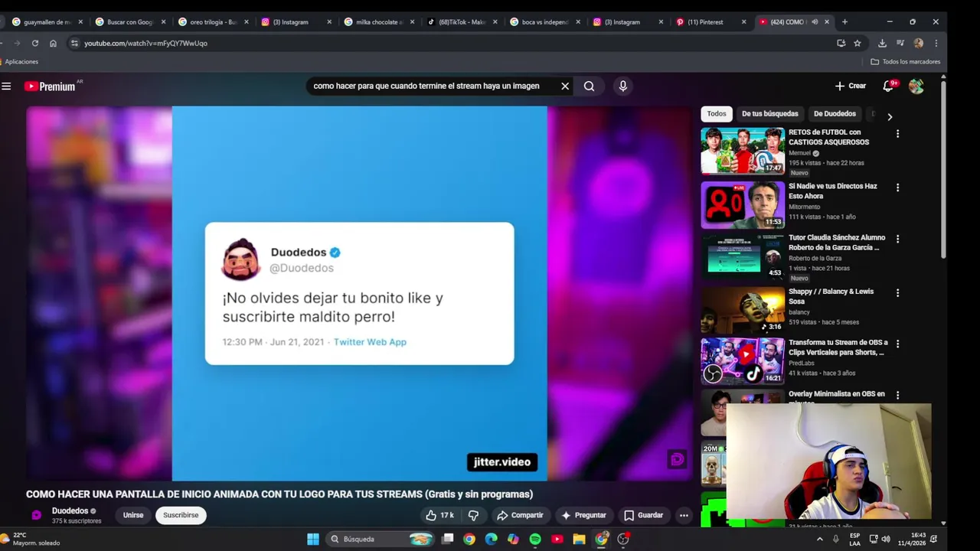
Task: Open Task View on the taskbar
Action: coord(448,539)
